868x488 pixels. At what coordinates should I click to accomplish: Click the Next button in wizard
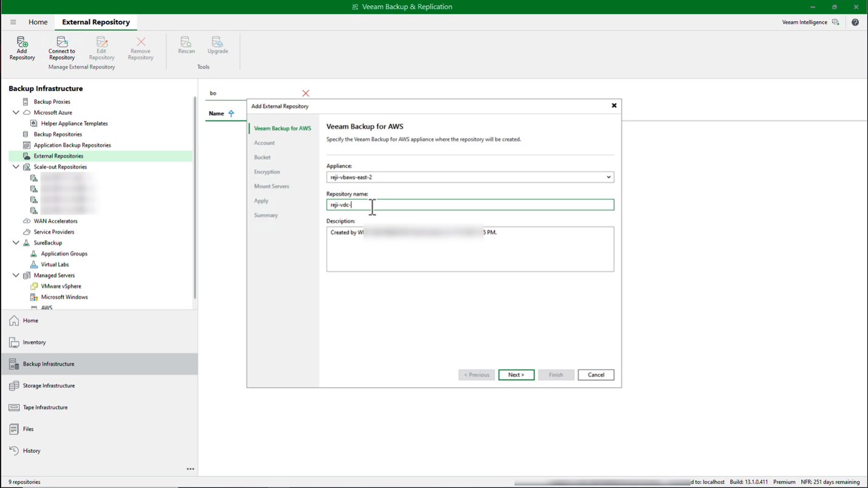point(516,374)
